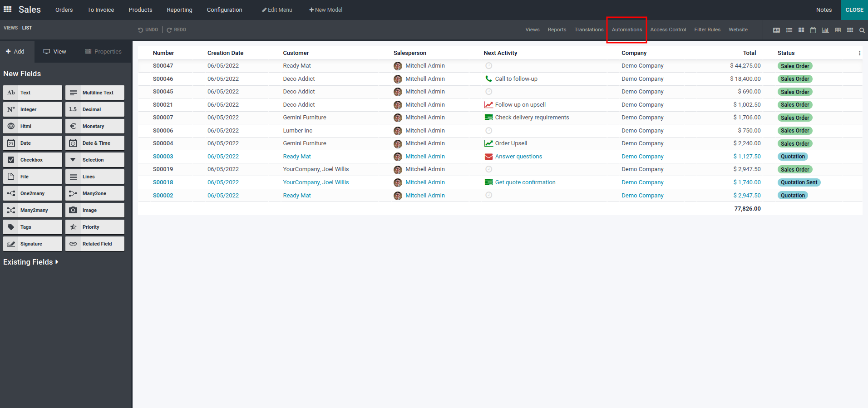Select the Next Activity column header
The height and width of the screenshot is (408, 868).
click(500, 53)
